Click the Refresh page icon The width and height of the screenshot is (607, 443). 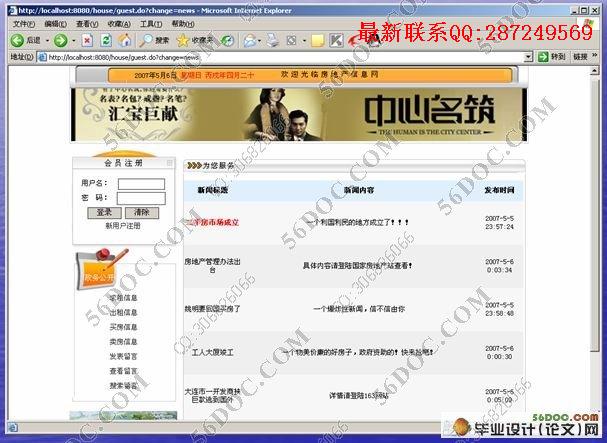point(106,40)
